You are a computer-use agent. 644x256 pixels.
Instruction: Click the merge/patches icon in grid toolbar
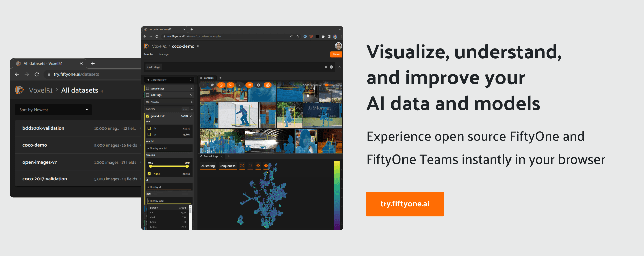click(x=240, y=85)
